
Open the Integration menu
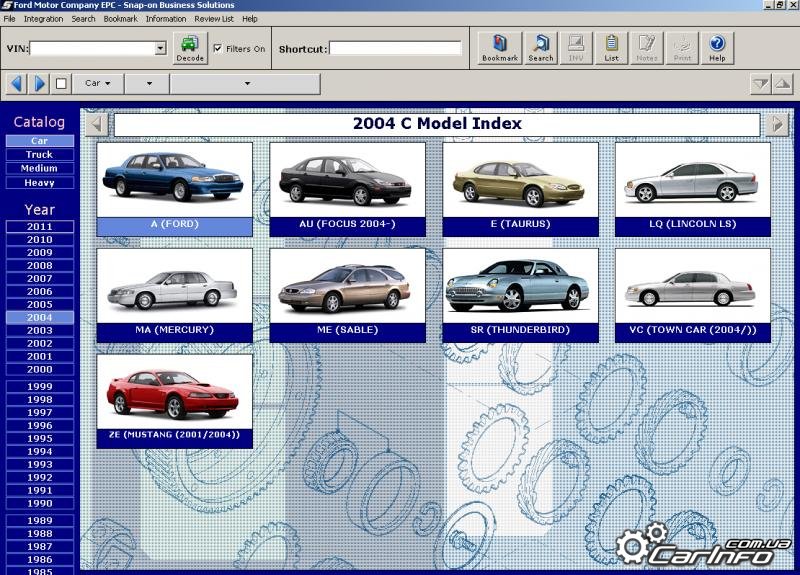43,19
